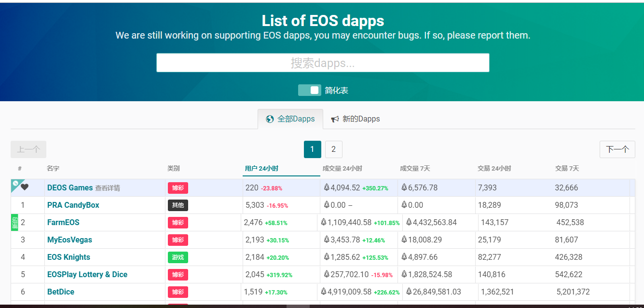Click the 博彩 tag on FarmEOS row
Image resolution: width=644 pixels, height=308 pixels.
tap(178, 223)
